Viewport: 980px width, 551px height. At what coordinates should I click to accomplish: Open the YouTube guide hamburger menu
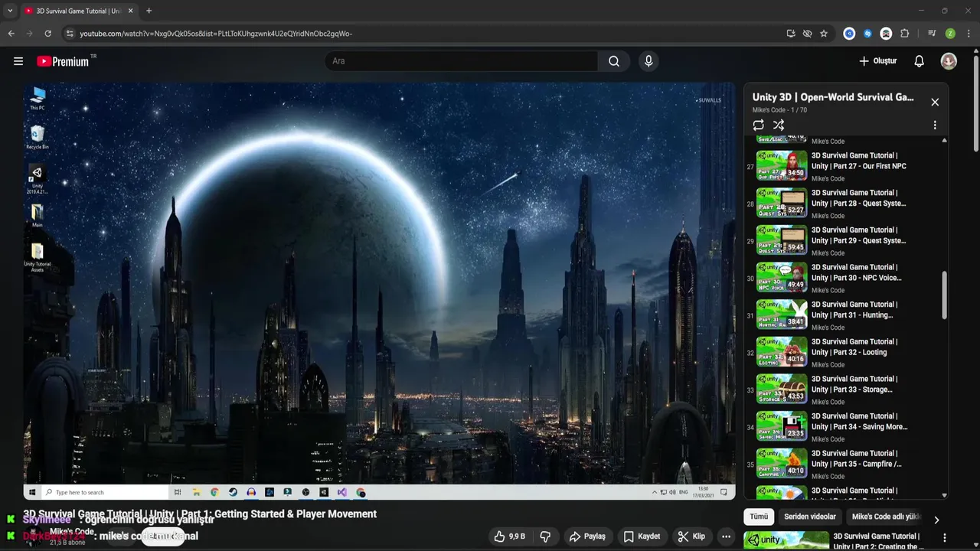click(18, 61)
